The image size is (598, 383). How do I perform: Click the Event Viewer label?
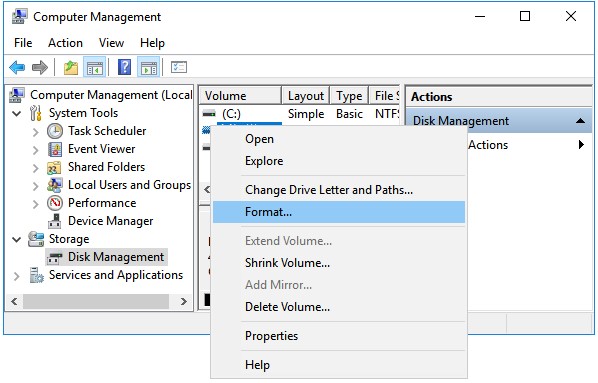[101, 149]
